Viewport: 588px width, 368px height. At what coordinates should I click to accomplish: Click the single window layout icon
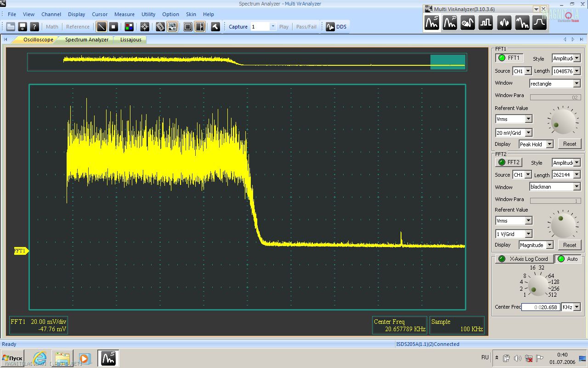pos(188,27)
